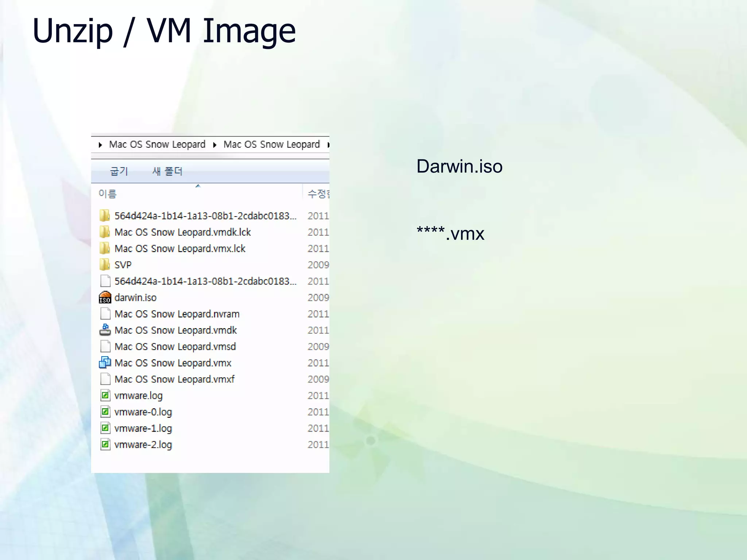Click the Mac OS Snow Leopard.vmx.lck folder icon
The height and width of the screenshot is (560, 747).
click(x=105, y=248)
